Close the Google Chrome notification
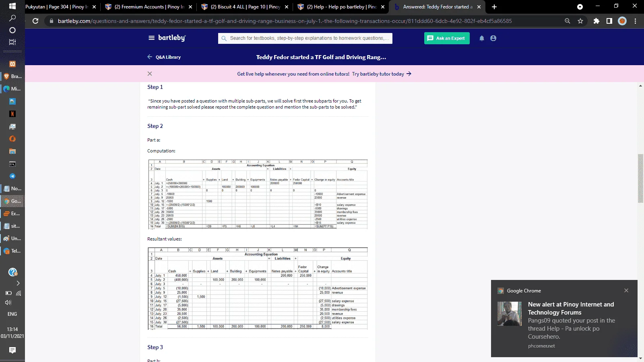Screen dimensions: 644x362 pyautogui.click(x=626, y=290)
